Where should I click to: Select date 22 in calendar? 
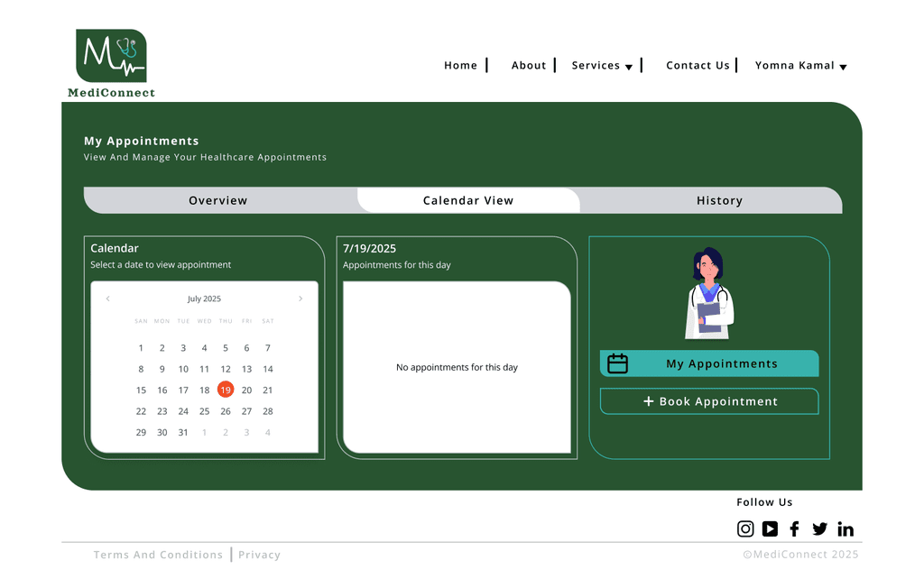(141, 411)
